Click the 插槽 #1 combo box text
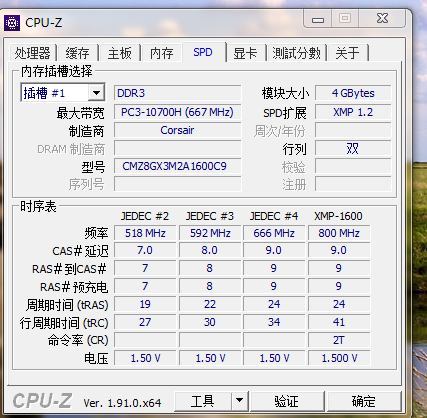The image size is (427, 418). pyautogui.click(x=55, y=93)
